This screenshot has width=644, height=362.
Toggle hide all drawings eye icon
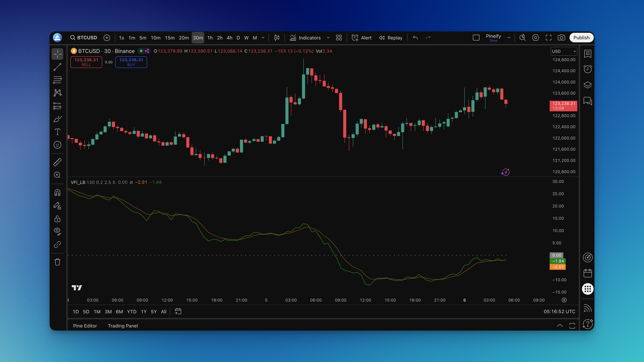click(57, 231)
